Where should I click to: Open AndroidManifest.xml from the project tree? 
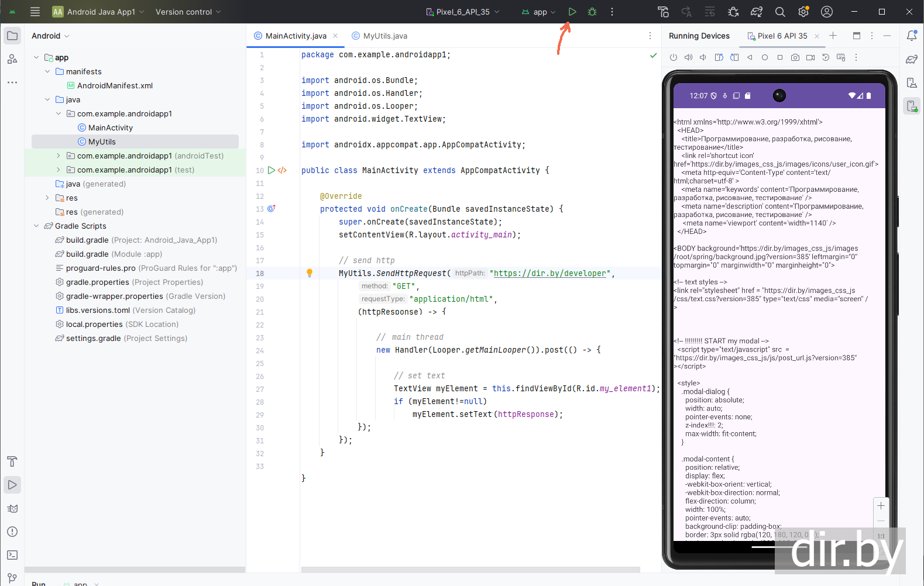[x=115, y=85]
